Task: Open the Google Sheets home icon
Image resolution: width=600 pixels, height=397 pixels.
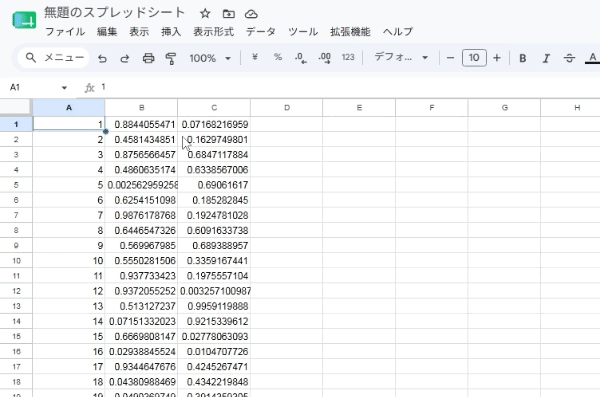Action: click(x=24, y=20)
